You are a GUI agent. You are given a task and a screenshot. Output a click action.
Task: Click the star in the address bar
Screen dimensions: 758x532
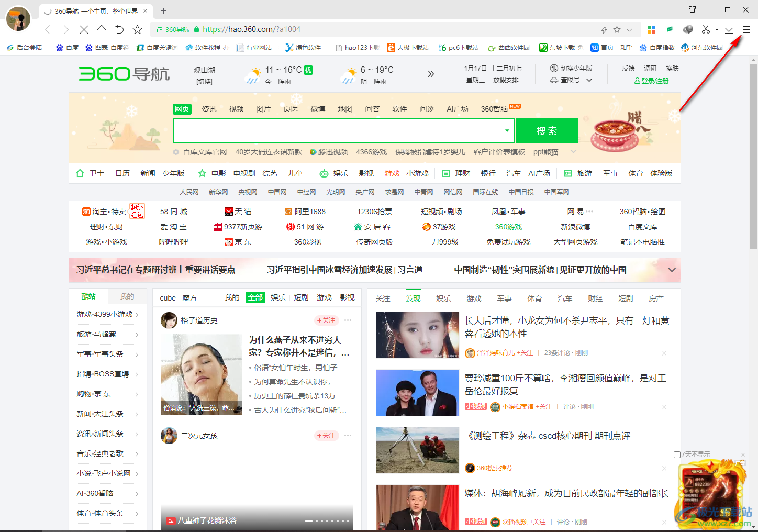pos(617,30)
